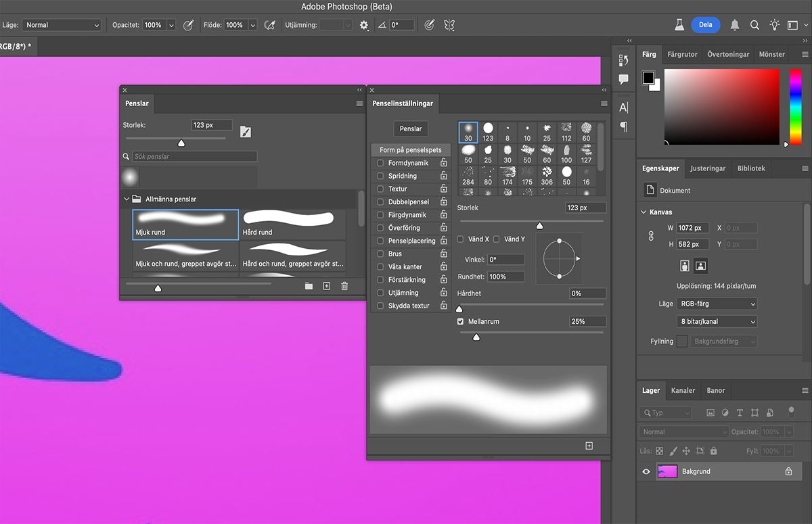
Task: Open the 8 bitar/kanal dropdown
Action: 717,322
